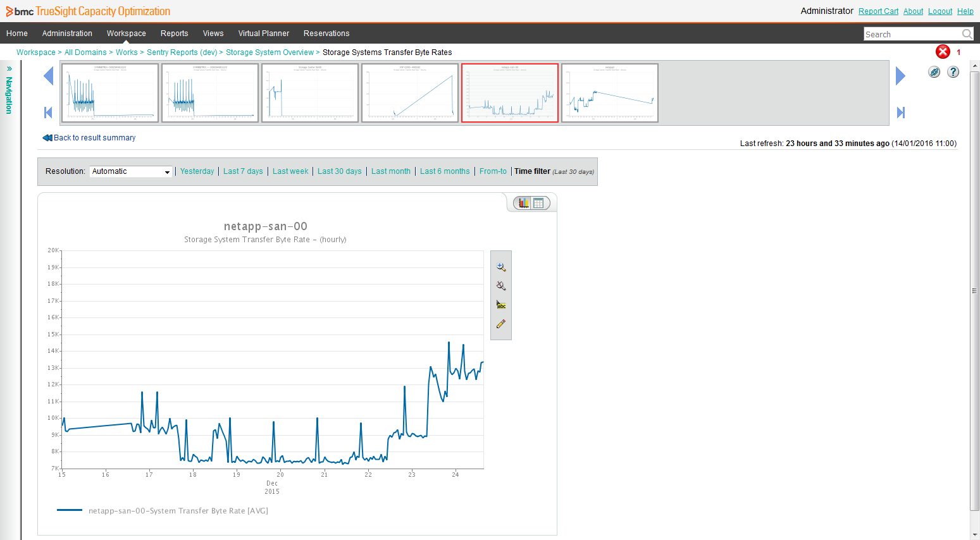Image resolution: width=980 pixels, height=540 pixels.
Task: Filter chart to Last 6 months
Action: [445, 171]
